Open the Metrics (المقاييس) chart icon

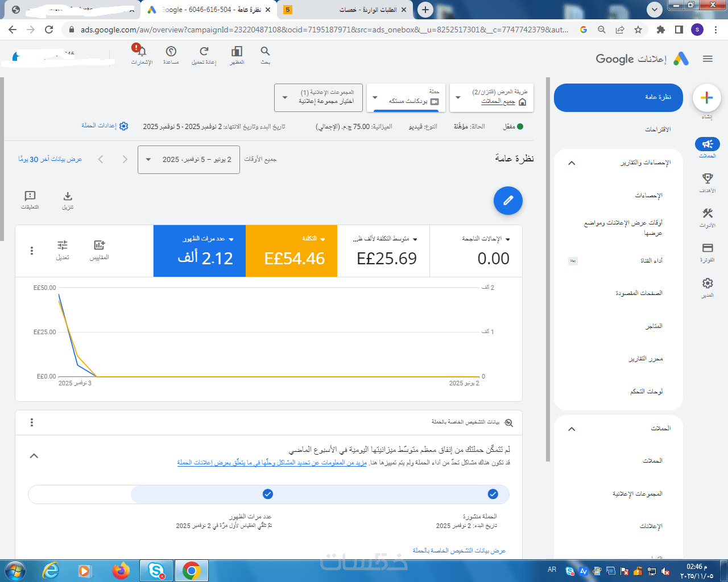point(100,246)
